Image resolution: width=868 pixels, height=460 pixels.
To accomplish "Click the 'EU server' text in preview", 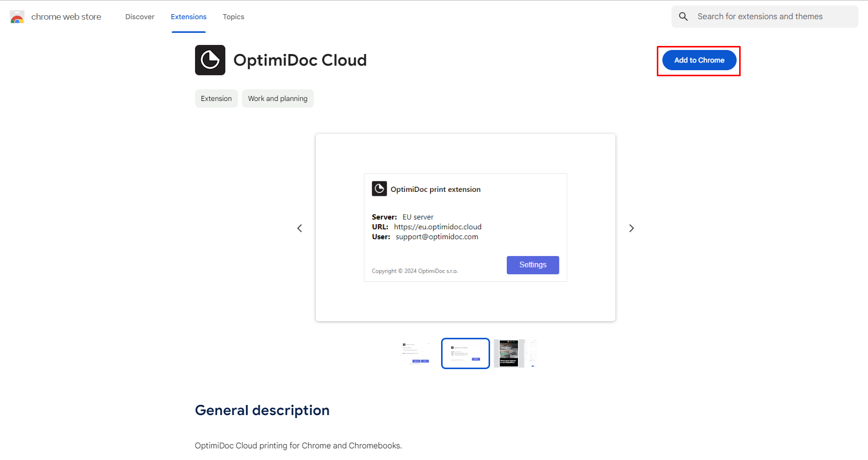I will point(418,217).
